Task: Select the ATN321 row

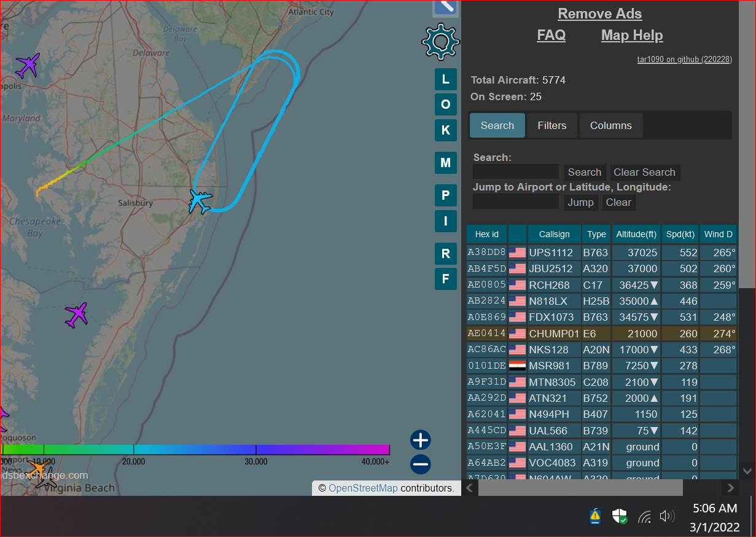Action: (602, 398)
